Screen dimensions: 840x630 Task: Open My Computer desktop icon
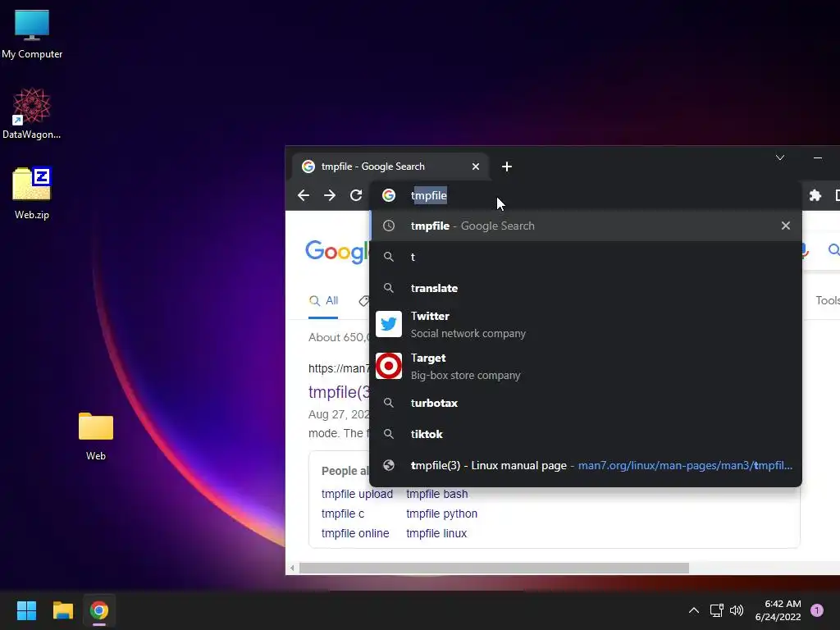32,34
